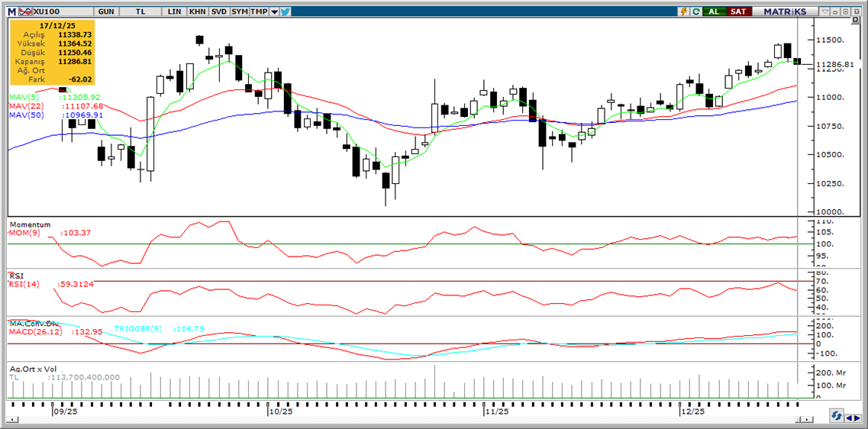
Task: Click the green refresh icon
Action: tap(695, 11)
